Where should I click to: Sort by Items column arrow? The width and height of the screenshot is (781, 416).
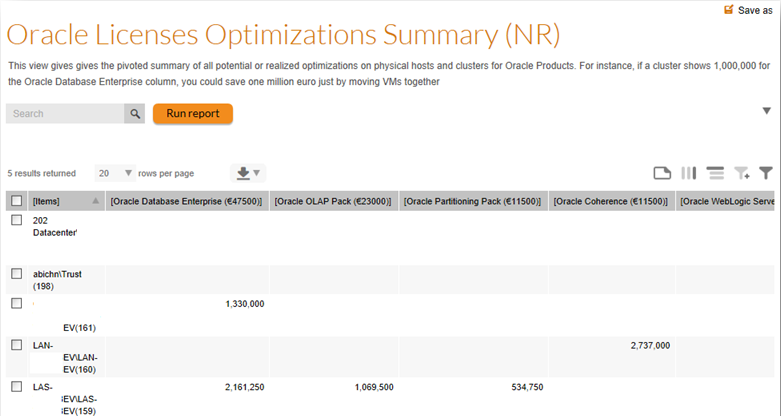click(x=96, y=201)
